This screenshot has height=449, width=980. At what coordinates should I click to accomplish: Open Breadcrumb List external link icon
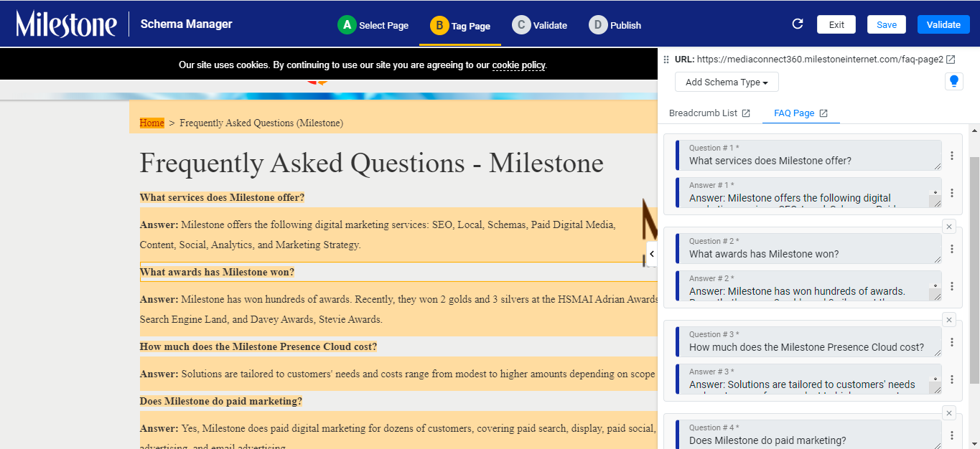coord(746,113)
